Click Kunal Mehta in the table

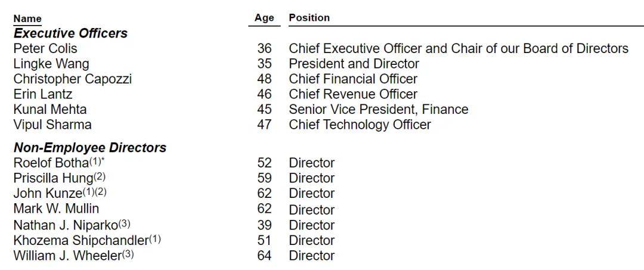[50, 110]
